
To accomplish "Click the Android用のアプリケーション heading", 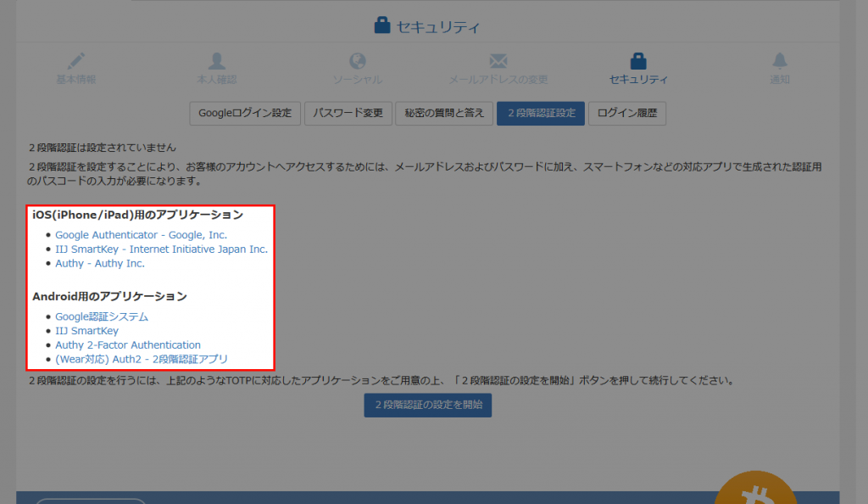I will [x=109, y=296].
